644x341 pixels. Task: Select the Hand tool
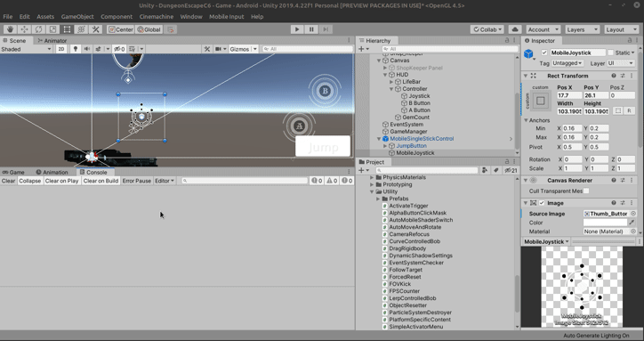pyautogui.click(x=11, y=29)
